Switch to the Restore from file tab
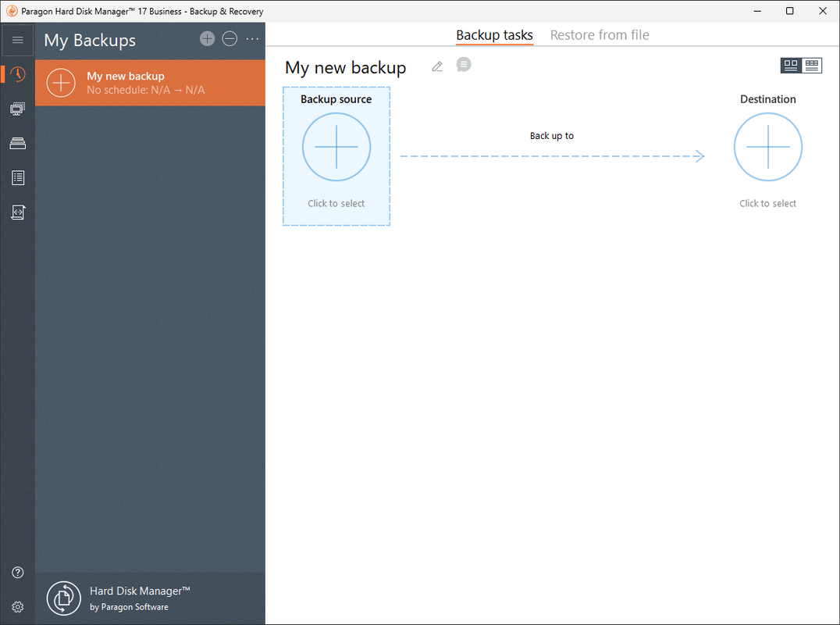 (x=600, y=35)
